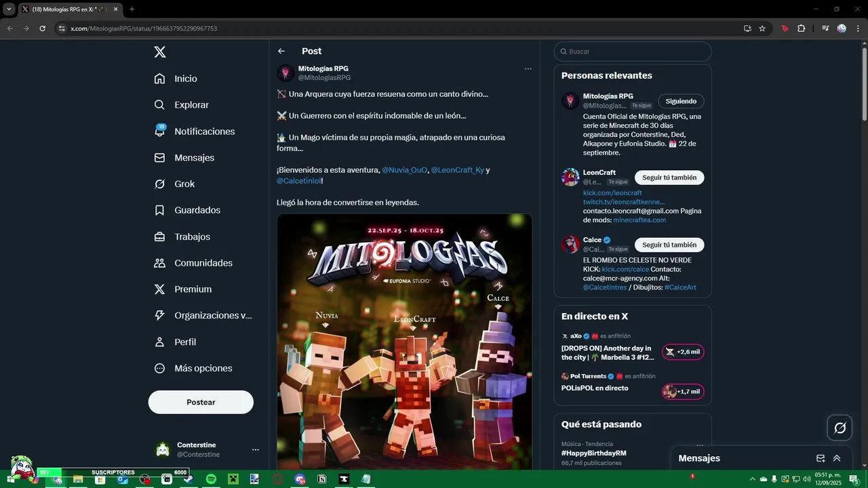The image size is (868, 488).
Task: Open @Calcetinlol mention link
Action: coord(298,181)
